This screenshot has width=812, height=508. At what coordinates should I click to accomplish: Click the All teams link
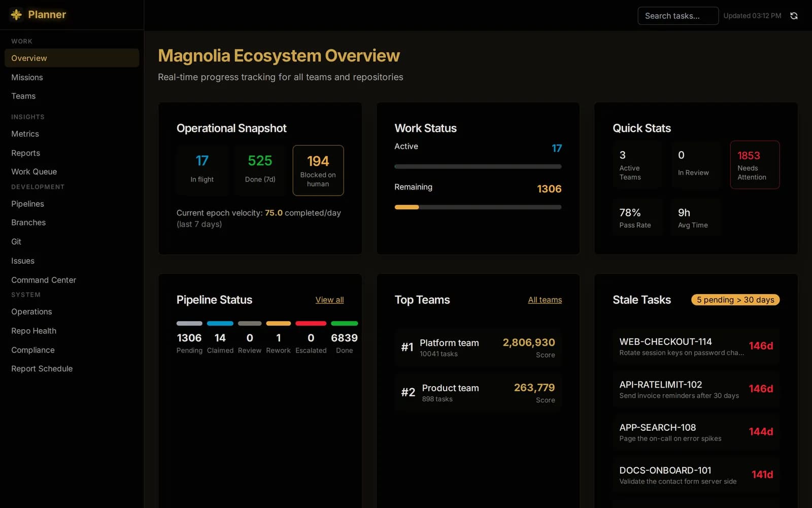click(x=545, y=300)
